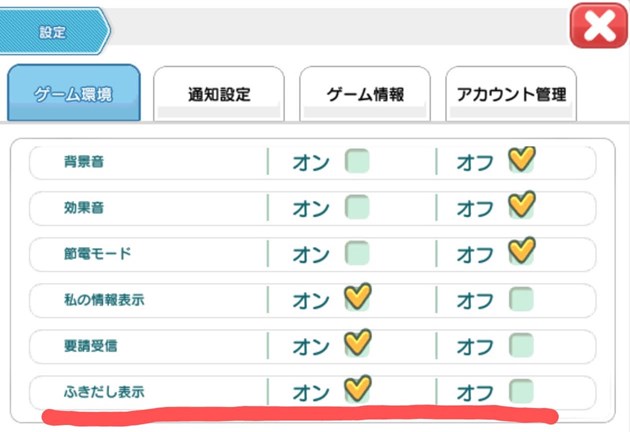630x432 pixels.
Task: Uncheck the オフ box for 背景音
Action: pyautogui.click(x=521, y=160)
